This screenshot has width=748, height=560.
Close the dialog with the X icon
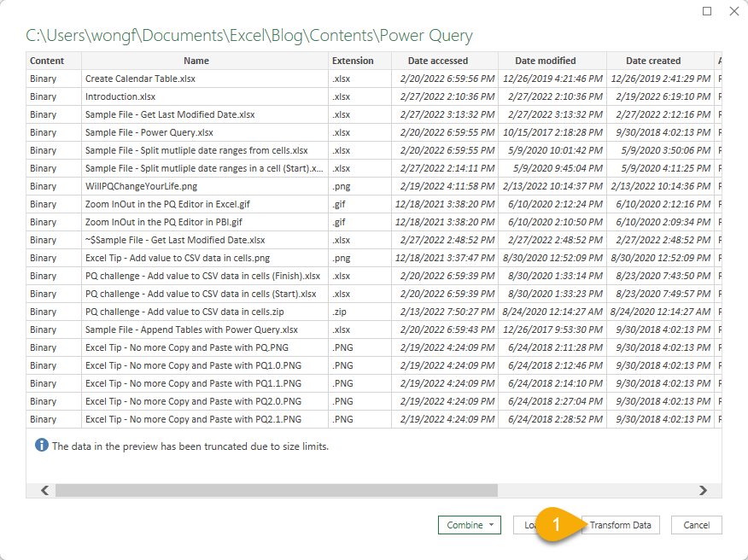[x=733, y=11]
